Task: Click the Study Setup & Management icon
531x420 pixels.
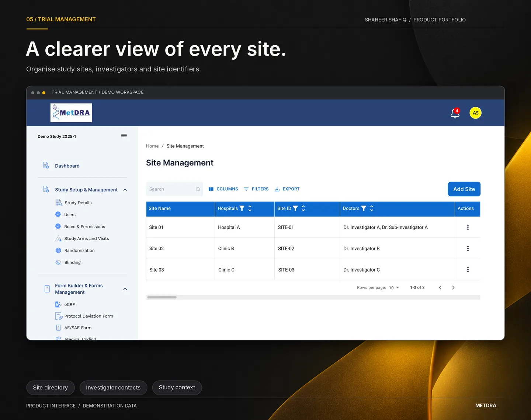Action: pyautogui.click(x=46, y=189)
